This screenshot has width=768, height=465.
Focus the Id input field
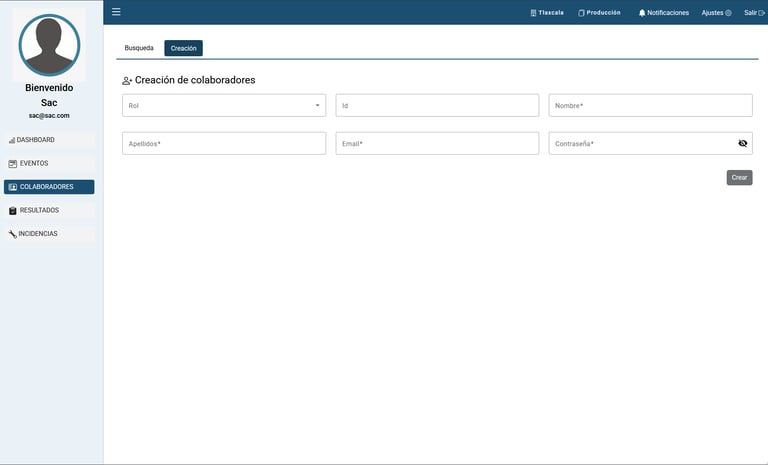(x=437, y=105)
